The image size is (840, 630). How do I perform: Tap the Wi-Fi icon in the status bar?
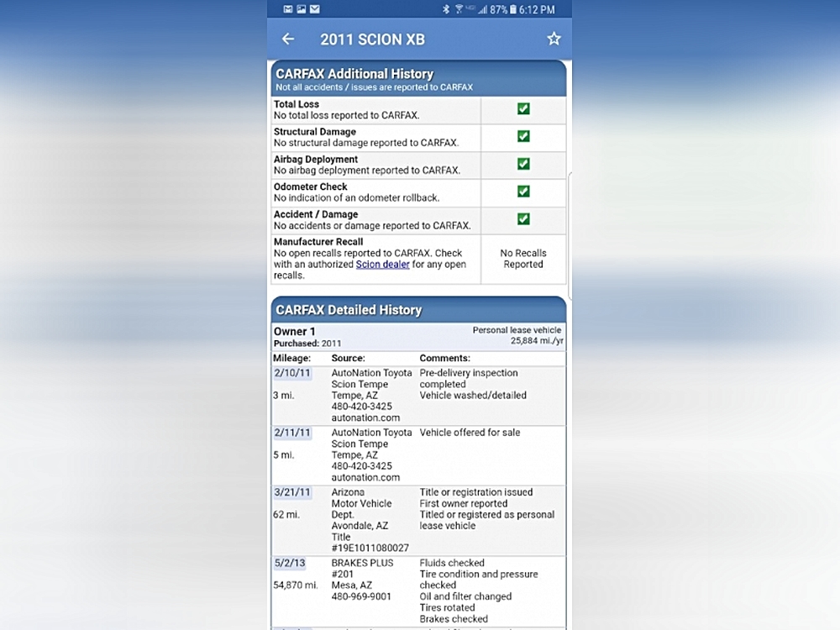(459, 9)
